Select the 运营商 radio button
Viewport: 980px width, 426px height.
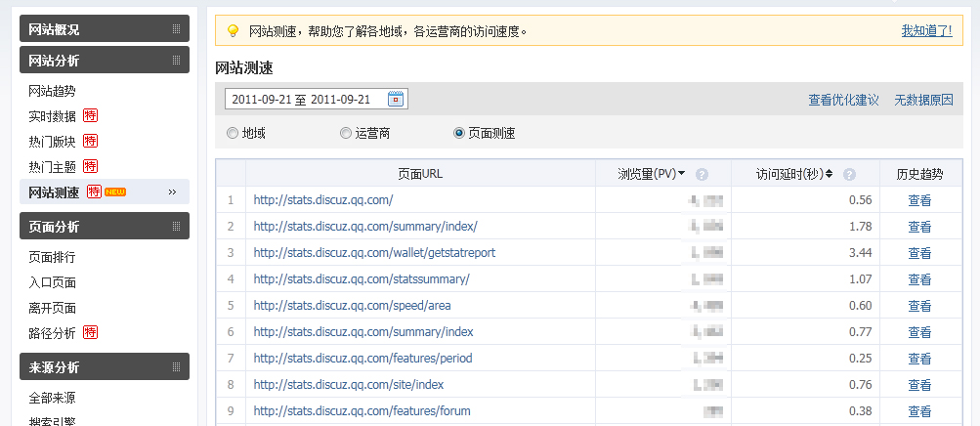point(346,133)
